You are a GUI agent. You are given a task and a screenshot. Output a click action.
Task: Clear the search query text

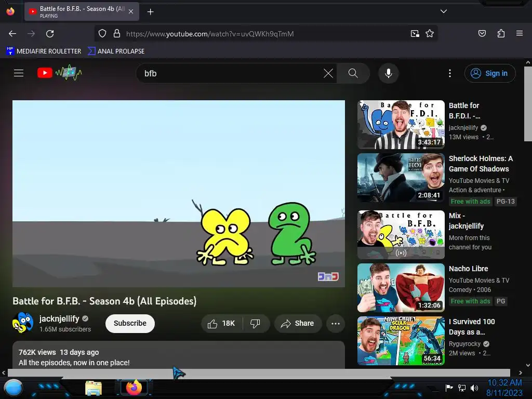coord(328,73)
